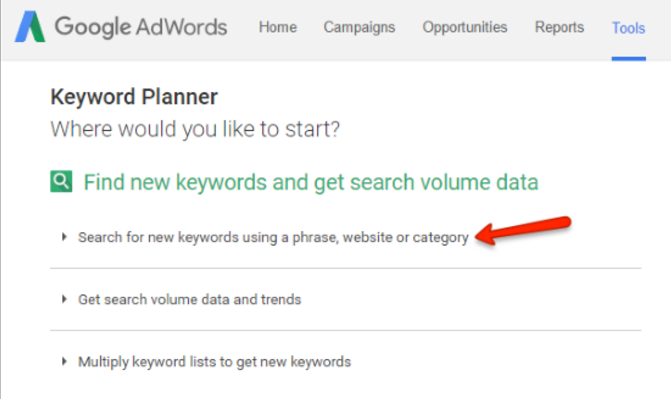Click the Google AdWords logo icon
Viewport: 671px width, 399px height.
coord(30,27)
